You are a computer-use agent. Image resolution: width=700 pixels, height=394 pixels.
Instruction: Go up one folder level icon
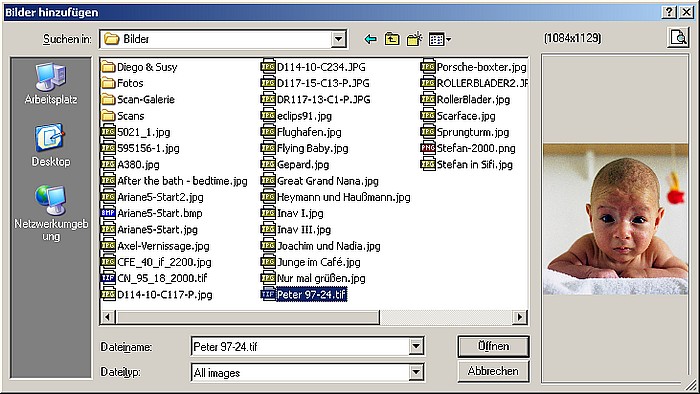click(392, 39)
